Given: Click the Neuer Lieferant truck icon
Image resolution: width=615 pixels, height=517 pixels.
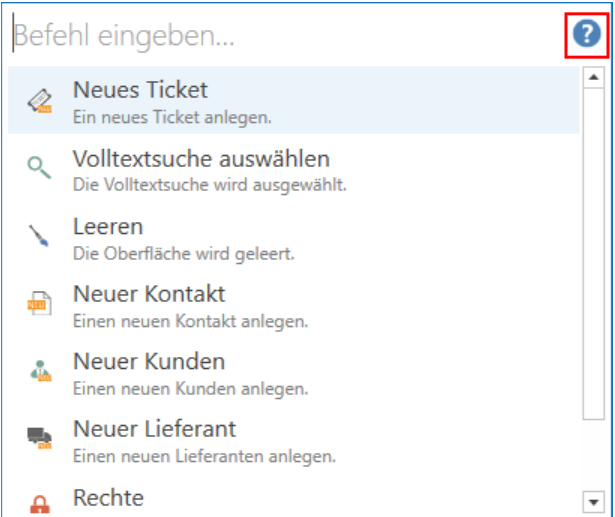Looking at the screenshot, I should click(x=39, y=439).
